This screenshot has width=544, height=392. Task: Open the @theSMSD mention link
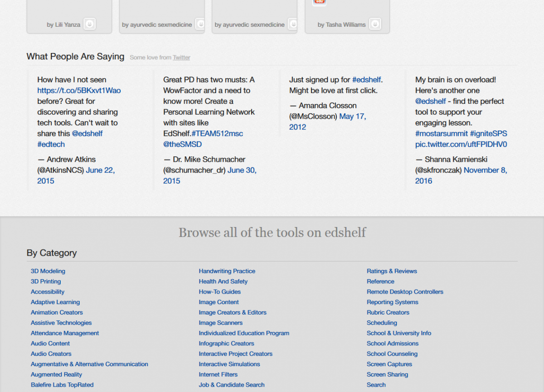tap(182, 144)
